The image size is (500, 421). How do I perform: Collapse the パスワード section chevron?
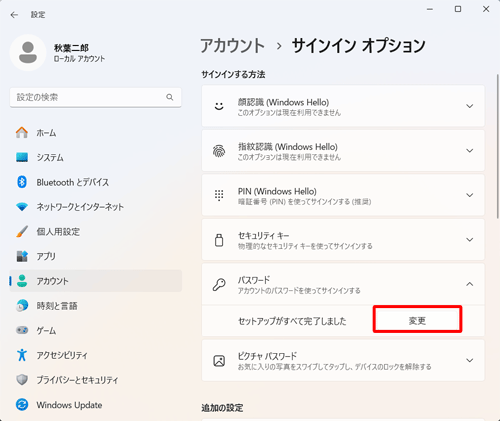pos(470,284)
